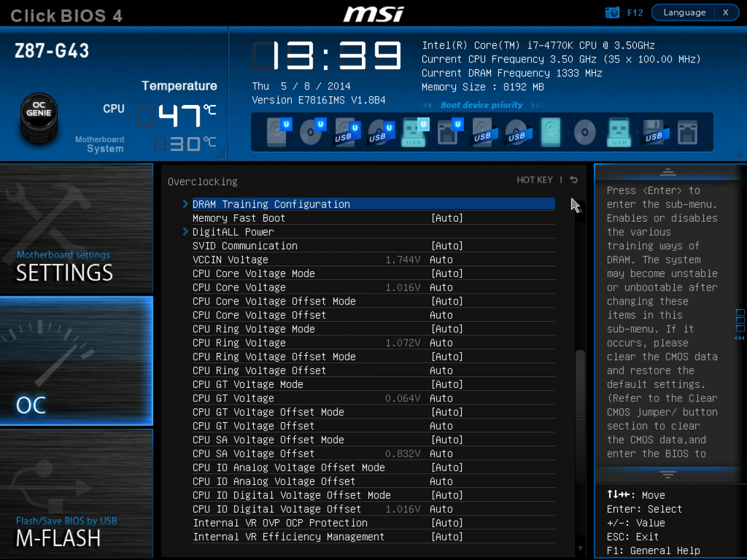Screen dimensions: 747x560
Task: Select the CPU Ring Voltage Auto value field
Action: (441, 343)
